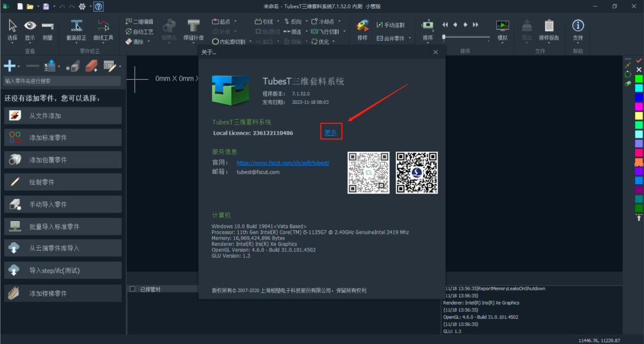
Task: Toggle the 已排管材 checkbox
Action: [x=132, y=289]
